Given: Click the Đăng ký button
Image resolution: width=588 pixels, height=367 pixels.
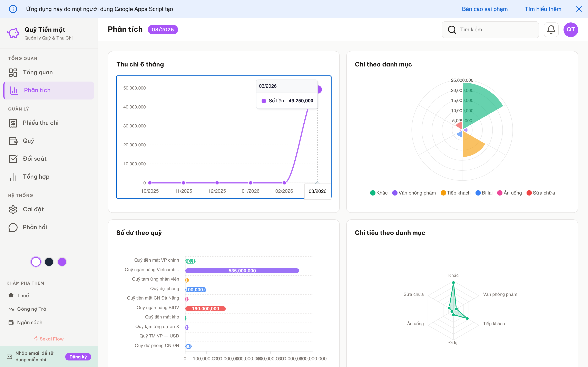Looking at the screenshot, I should click(x=78, y=357).
